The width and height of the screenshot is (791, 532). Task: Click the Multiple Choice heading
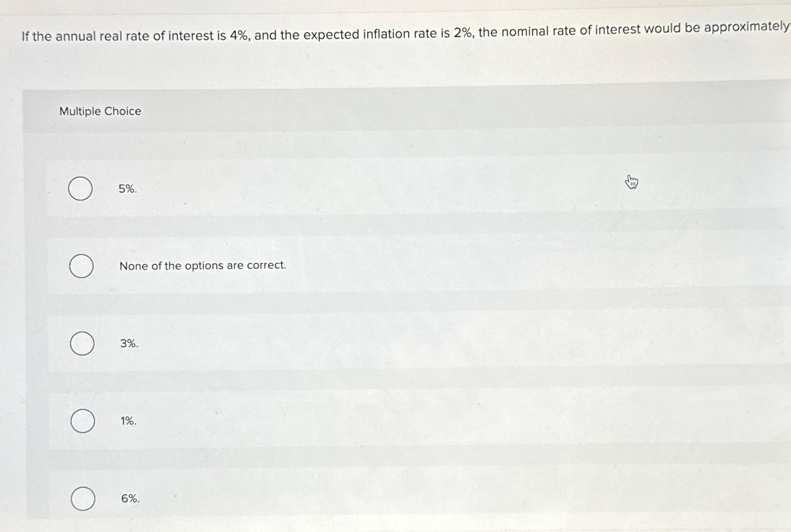tap(99, 111)
